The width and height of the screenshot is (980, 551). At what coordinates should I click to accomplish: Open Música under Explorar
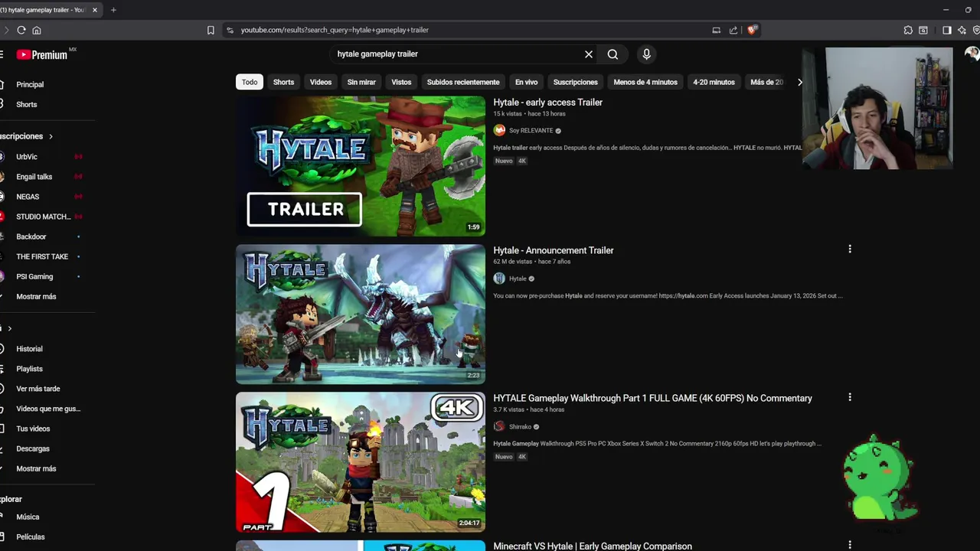click(28, 517)
